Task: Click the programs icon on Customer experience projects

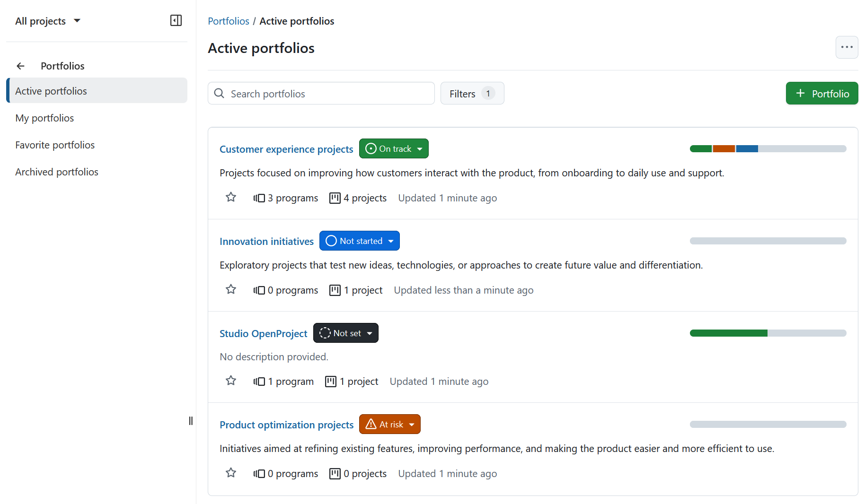Action: tap(259, 198)
